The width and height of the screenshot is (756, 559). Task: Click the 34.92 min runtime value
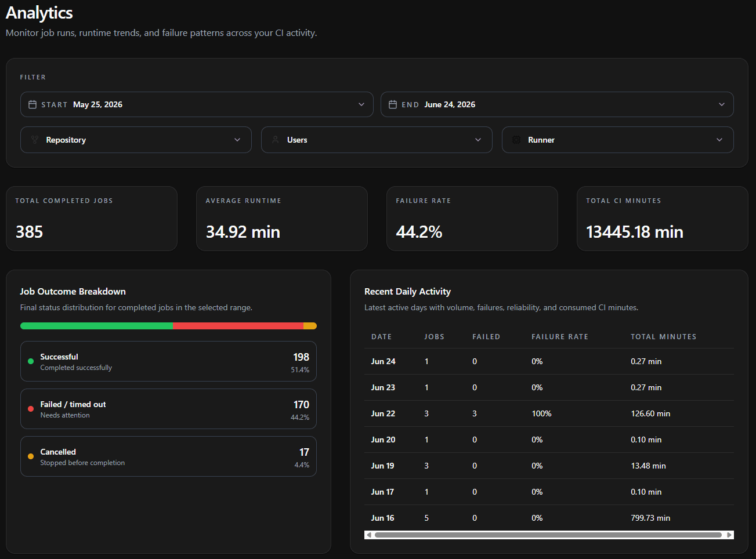point(243,232)
